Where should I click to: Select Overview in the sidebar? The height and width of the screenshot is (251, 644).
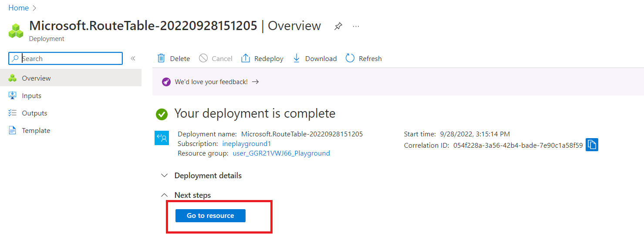coord(36,78)
